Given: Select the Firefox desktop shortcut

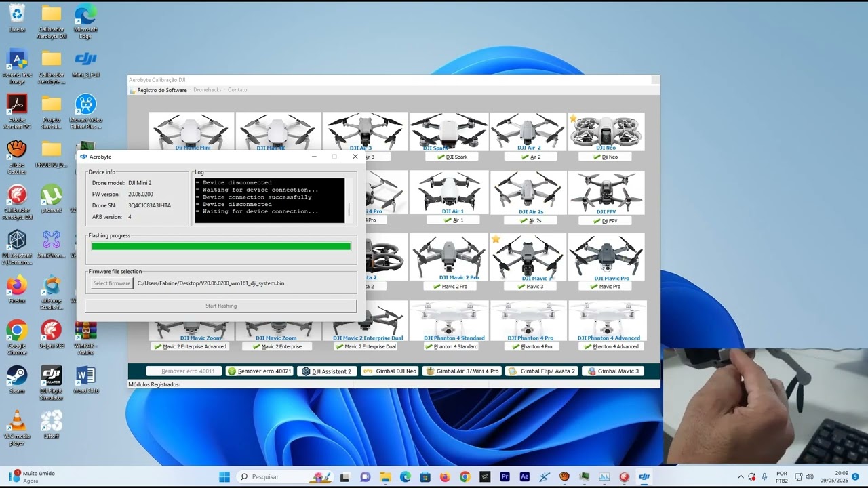Looking at the screenshot, I should [x=17, y=290].
